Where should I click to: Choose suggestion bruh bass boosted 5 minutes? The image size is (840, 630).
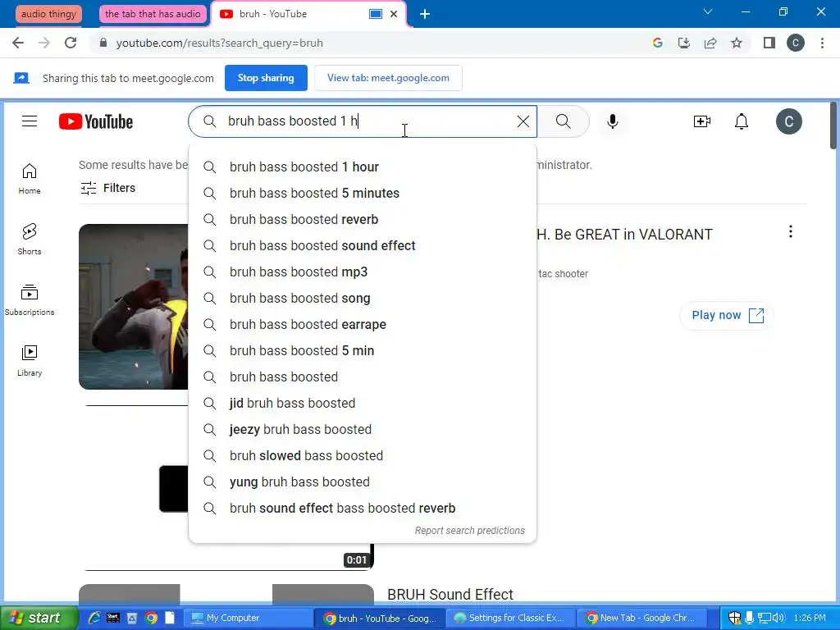point(363,194)
